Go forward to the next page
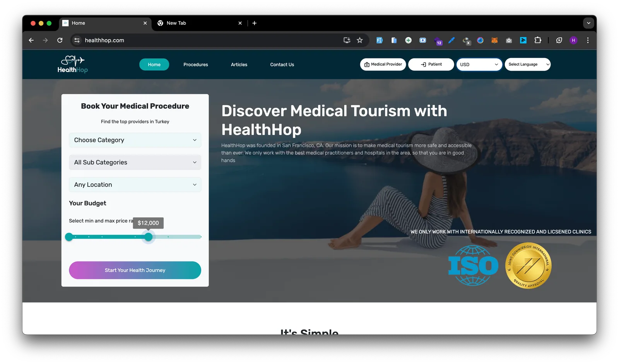 (x=45, y=40)
